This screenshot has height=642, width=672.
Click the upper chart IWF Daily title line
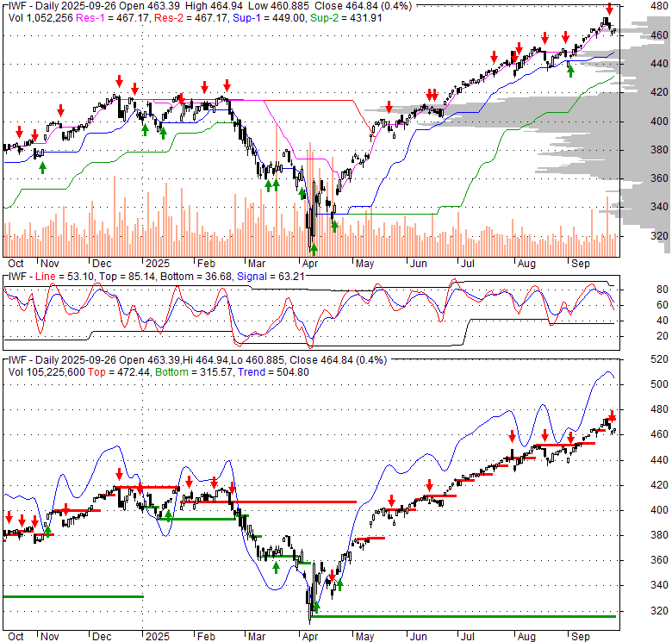click(x=210, y=6)
